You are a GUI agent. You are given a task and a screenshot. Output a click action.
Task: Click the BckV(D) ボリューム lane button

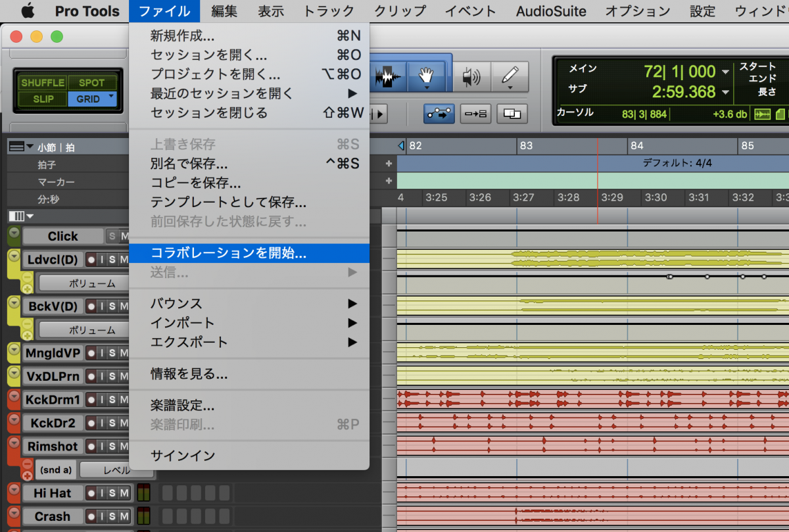84,330
